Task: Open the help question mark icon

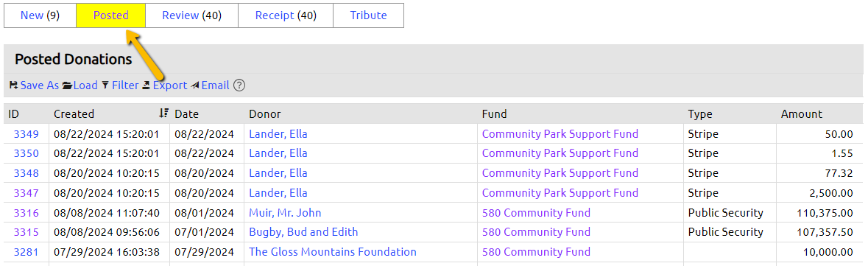Action: [x=239, y=85]
